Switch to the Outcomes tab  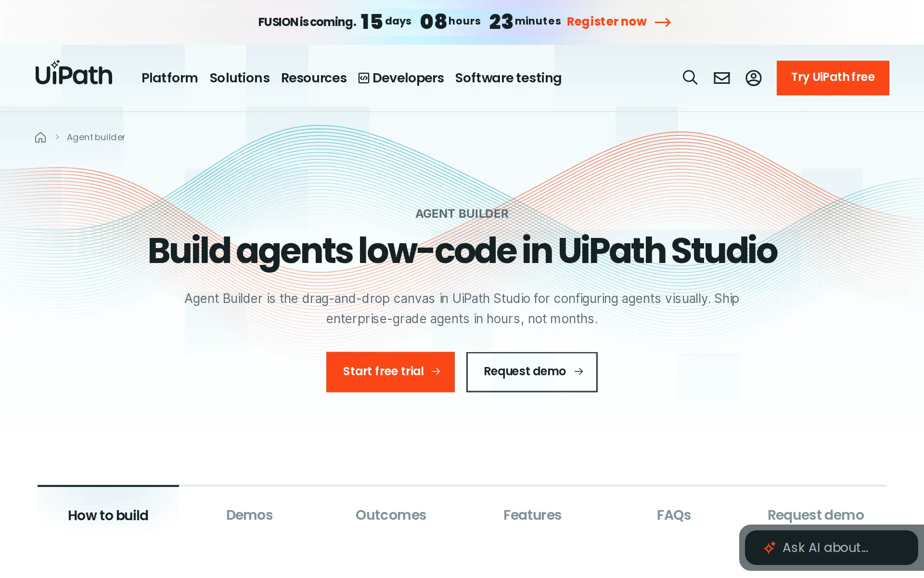click(x=391, y=515)
